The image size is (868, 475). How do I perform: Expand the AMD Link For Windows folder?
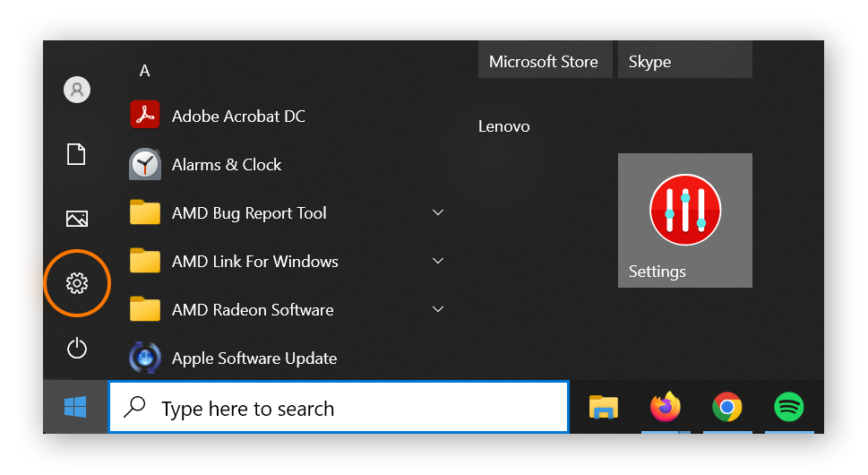(438, 261)
